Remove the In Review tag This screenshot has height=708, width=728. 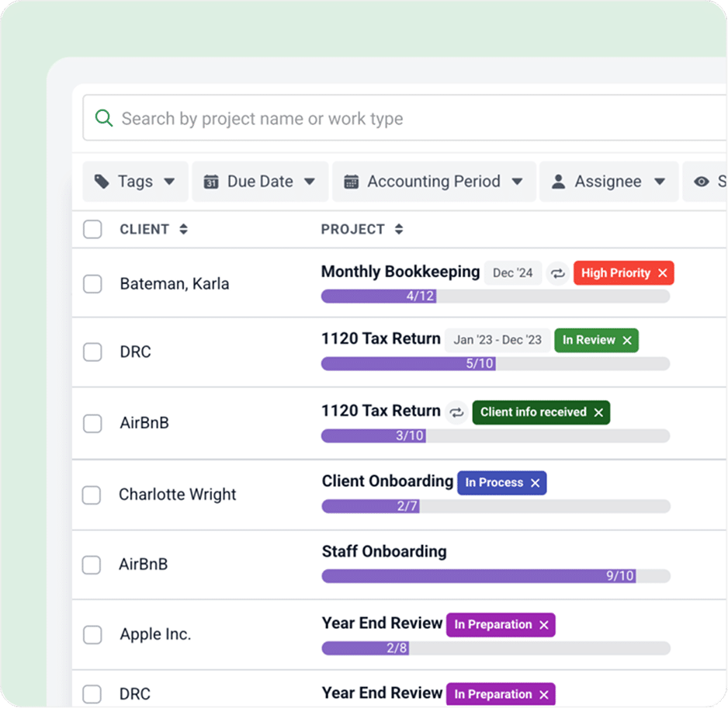point(627,341)
